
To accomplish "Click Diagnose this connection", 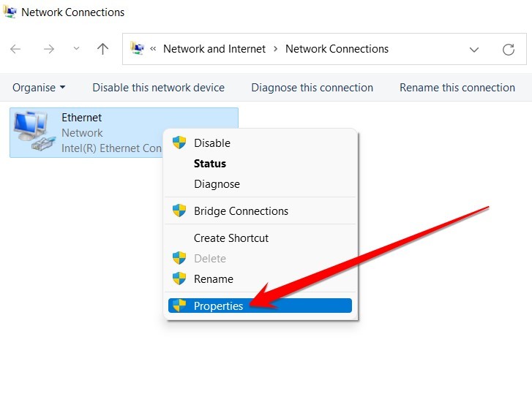I will pos(312,88).
